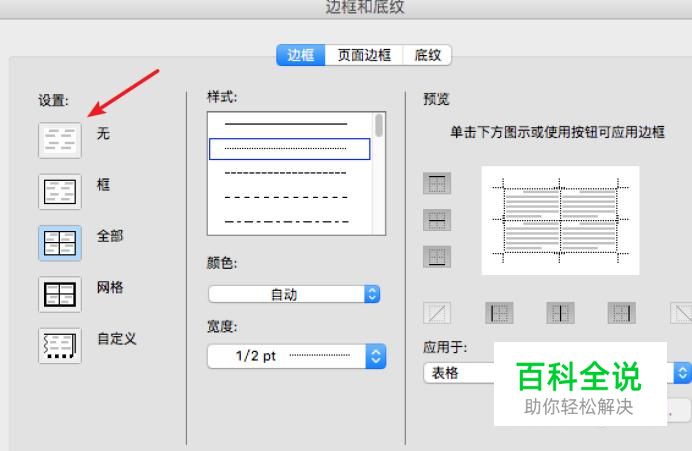Viewport: 692px width, 451px height.
Task: Toggle the inside horizontal border button
Action: [437, 220]
